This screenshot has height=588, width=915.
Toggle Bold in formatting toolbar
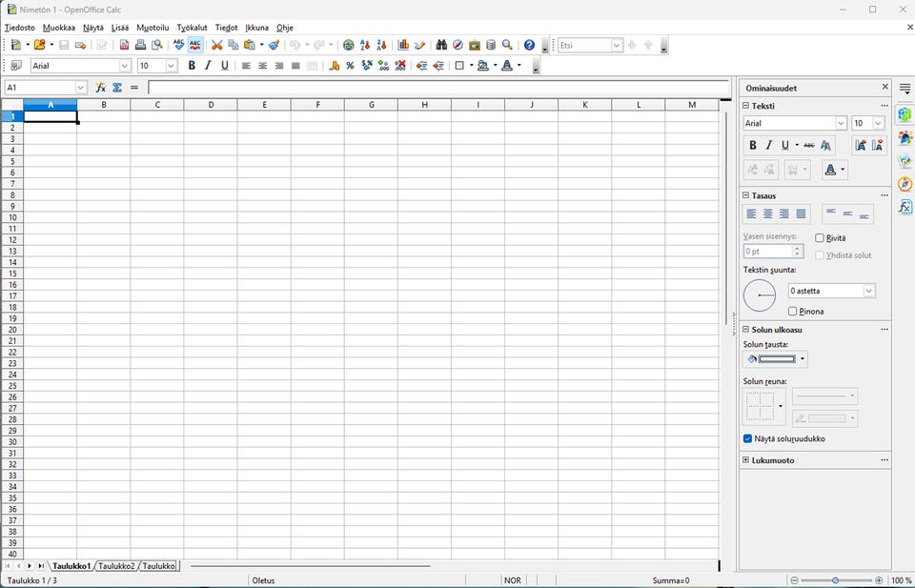(192, 66)
